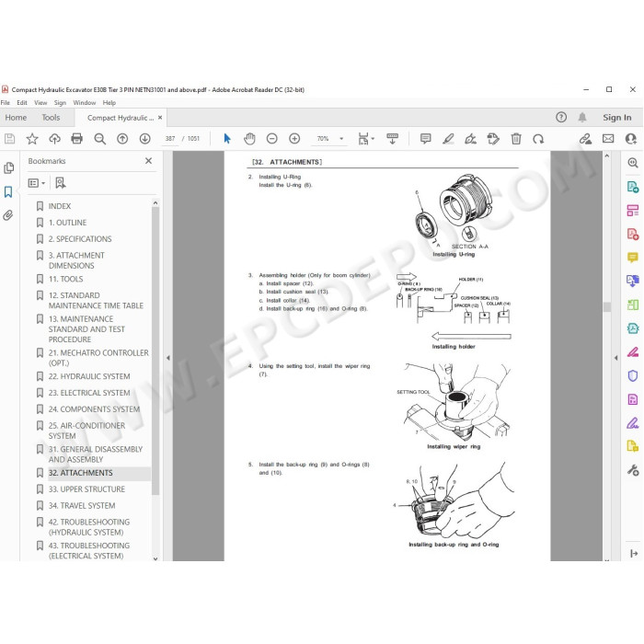Rotate the page view icon
This screenshot has width=644, height=644.
(538, 139)
